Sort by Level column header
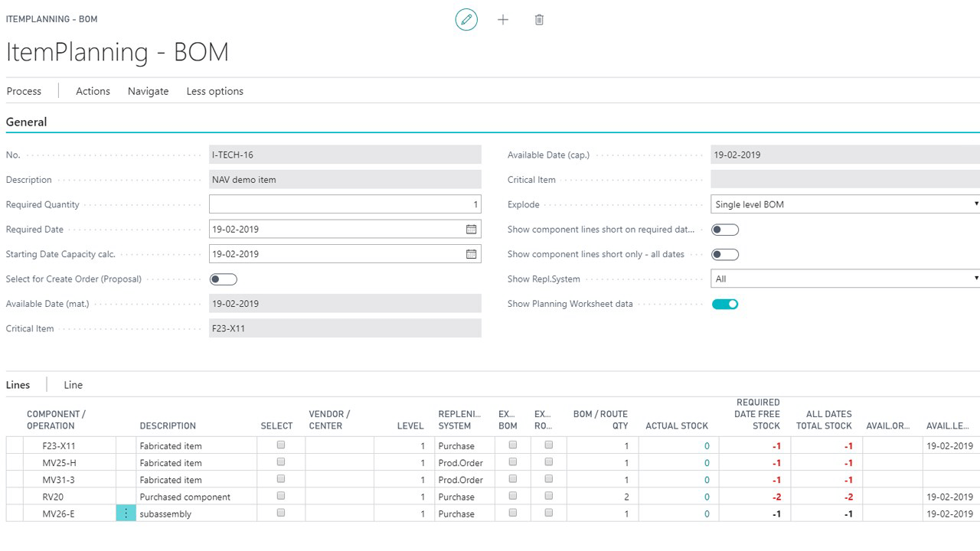 click(x=410, y=425)
